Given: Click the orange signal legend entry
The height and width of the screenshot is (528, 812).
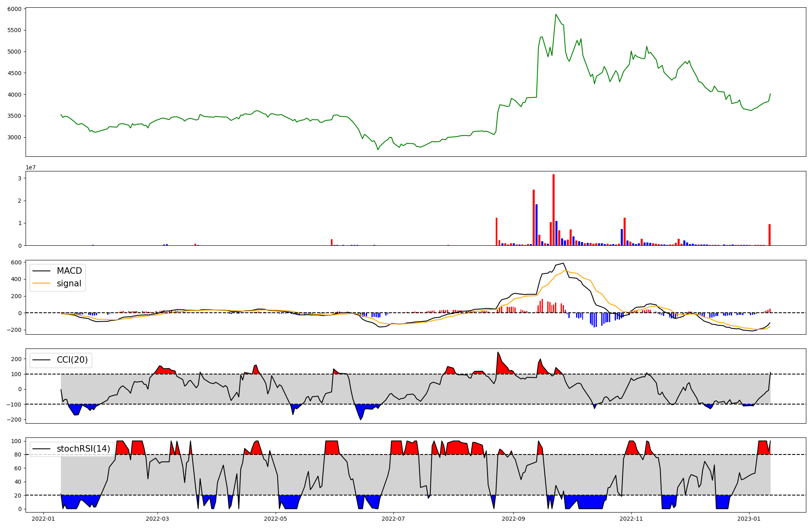Looking at the screenshot, I should (x=69, y=283).
